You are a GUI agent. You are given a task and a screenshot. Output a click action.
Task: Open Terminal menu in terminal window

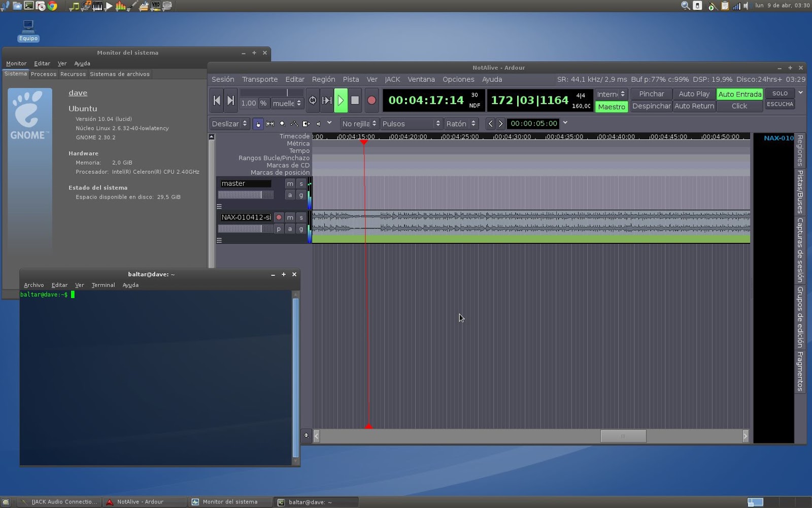click(103, 285)
